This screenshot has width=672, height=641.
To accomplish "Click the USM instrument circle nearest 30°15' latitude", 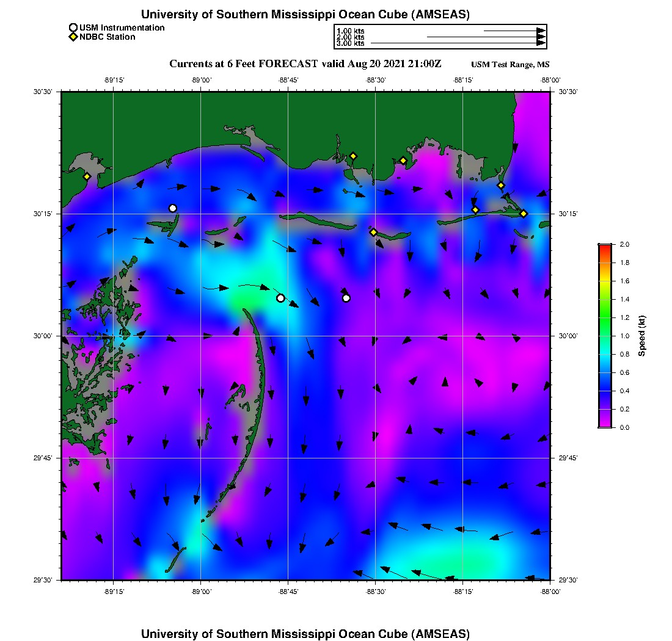I will tap(173, 208).
